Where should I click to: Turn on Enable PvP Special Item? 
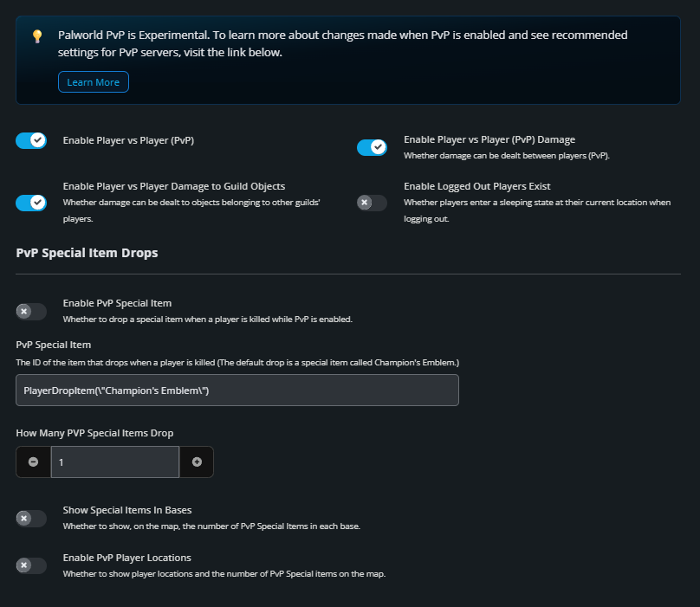(x=31, y=310)
